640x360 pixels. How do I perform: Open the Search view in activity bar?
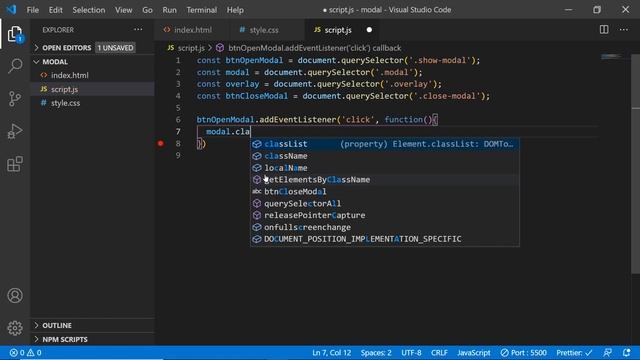15,66
